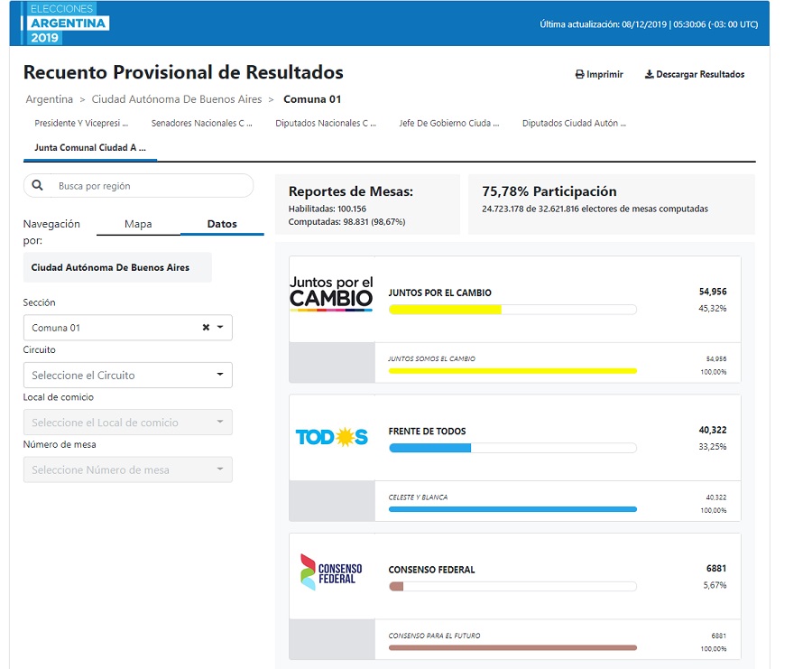Click the 45,32% percentage value

pyautogui.click(x=713, y=309)
